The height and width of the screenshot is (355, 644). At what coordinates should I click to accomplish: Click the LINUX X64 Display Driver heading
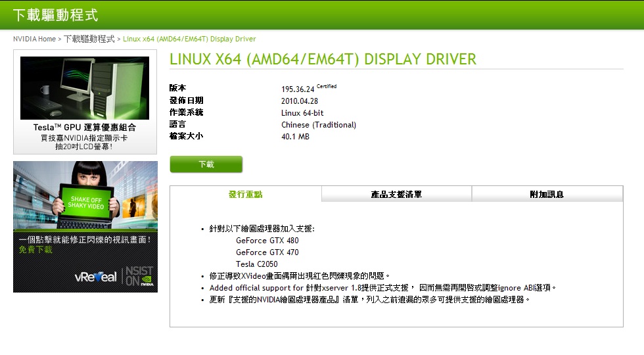point(323,59)
